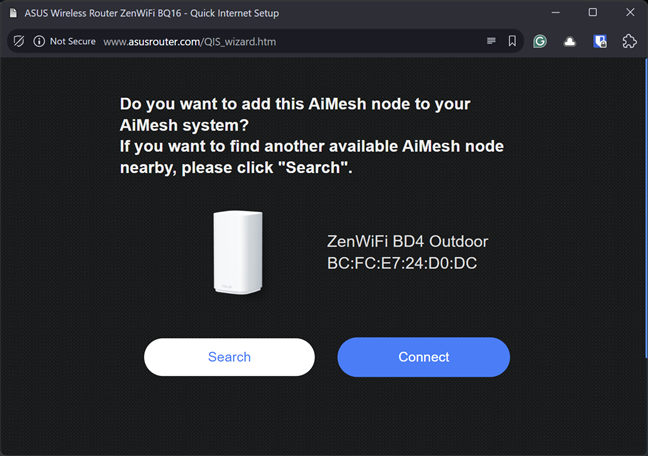Click the page document icon in title bar
Screen dimensions: 648x456
[x=13, y=13]
